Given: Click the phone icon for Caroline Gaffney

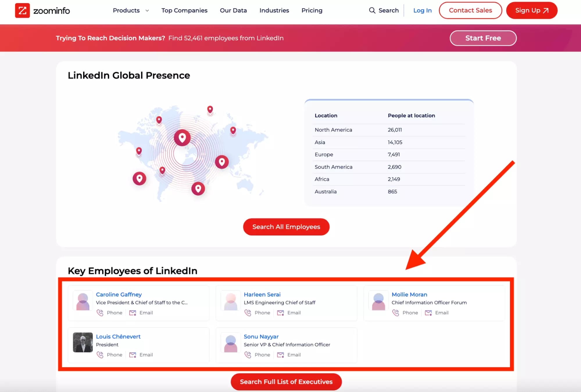Looking at the screenshot, I should [x=101, y=313].
